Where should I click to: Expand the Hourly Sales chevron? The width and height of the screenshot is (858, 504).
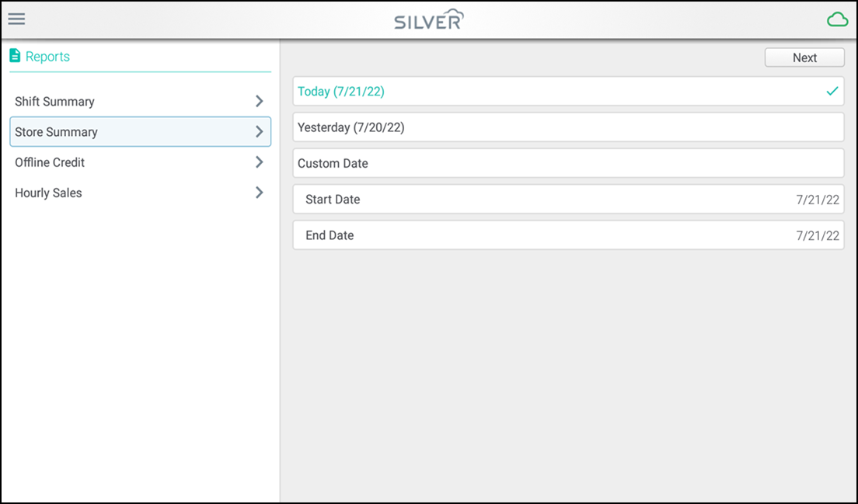click(260, 193)
